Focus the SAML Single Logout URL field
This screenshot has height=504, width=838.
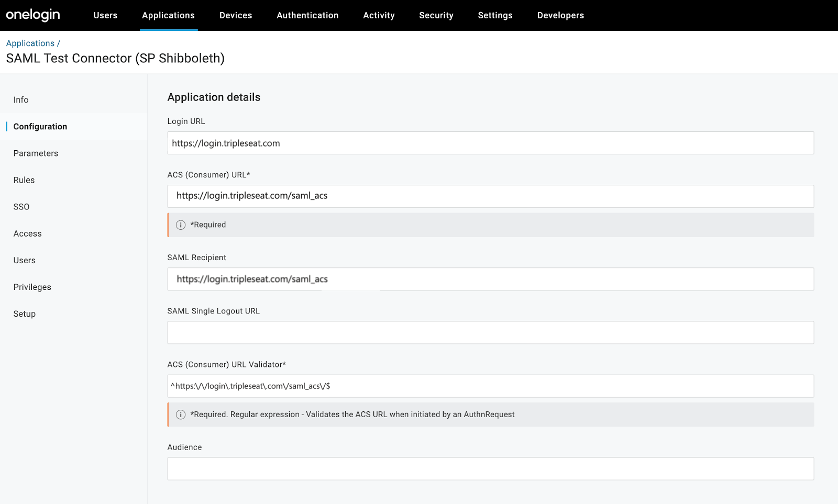click(490, 332)
